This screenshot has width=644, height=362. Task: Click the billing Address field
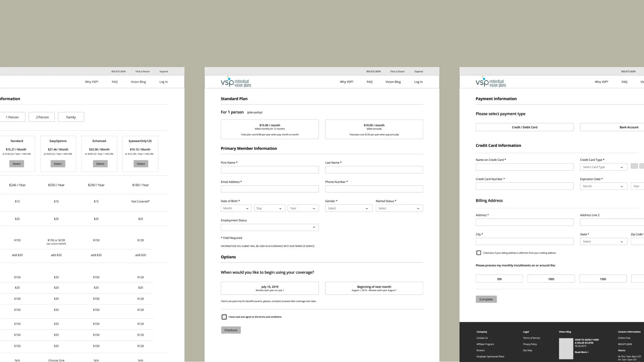[x=525, y=222]
